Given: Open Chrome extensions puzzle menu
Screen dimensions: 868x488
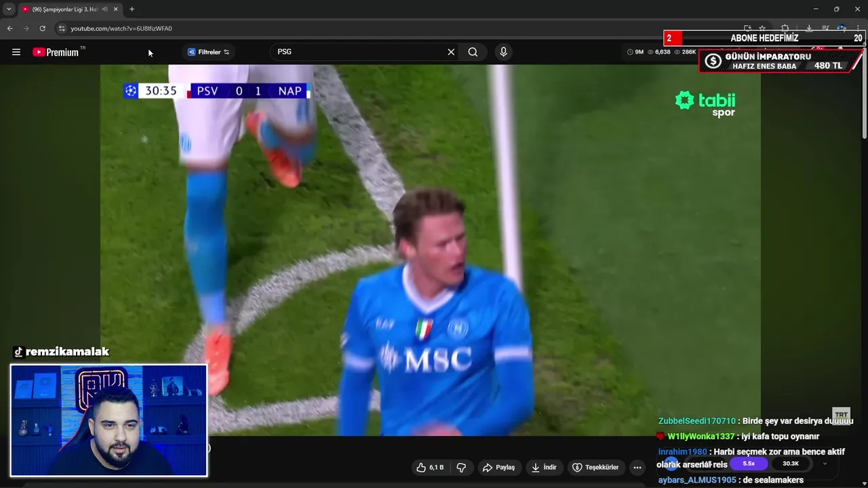Looking at the screenshot, I should coord(785,28).
